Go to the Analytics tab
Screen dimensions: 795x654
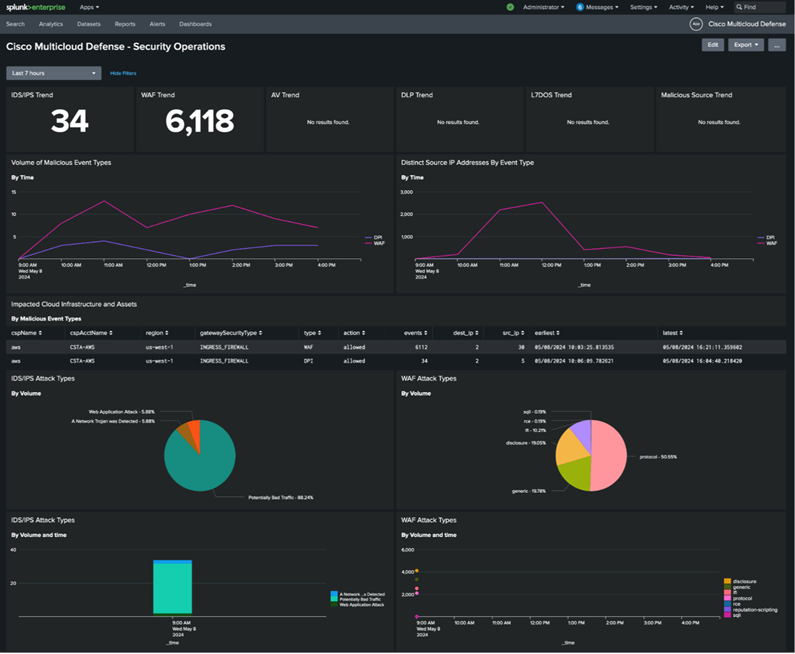pyautogui.click(x=51, y=24)
